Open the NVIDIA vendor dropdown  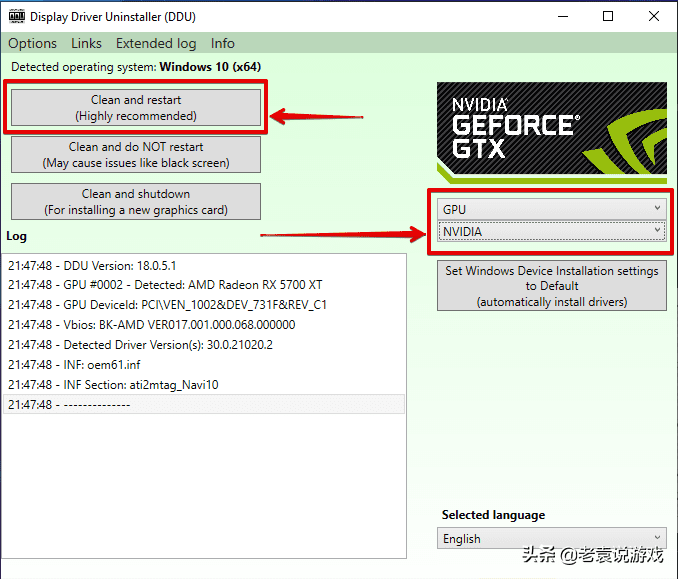[552, 231]
